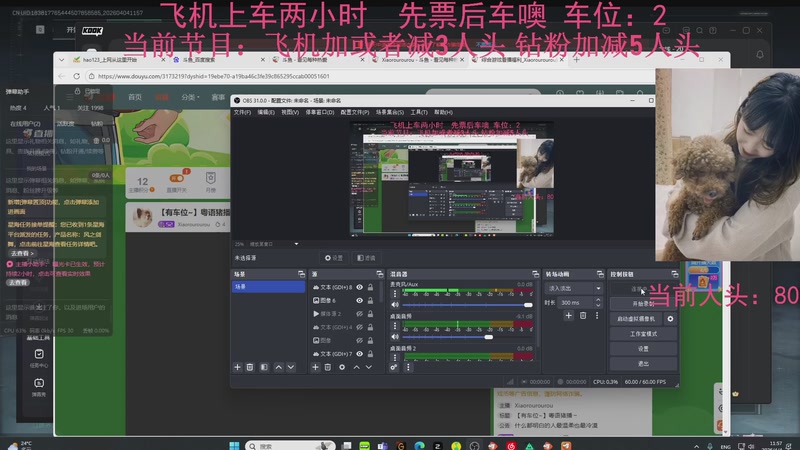Open browser tab list chevron
This screenshot has width=800, height=450.
coord(62,60)
